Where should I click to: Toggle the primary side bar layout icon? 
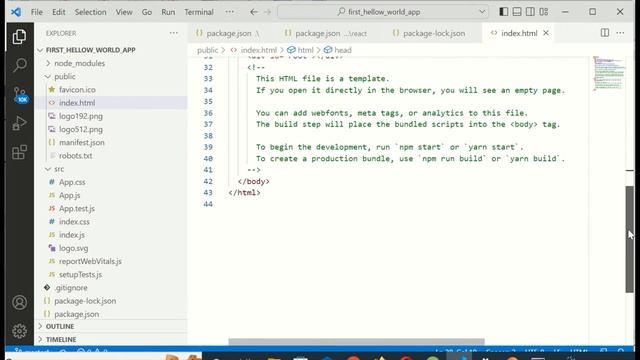(x=504, y=12)
